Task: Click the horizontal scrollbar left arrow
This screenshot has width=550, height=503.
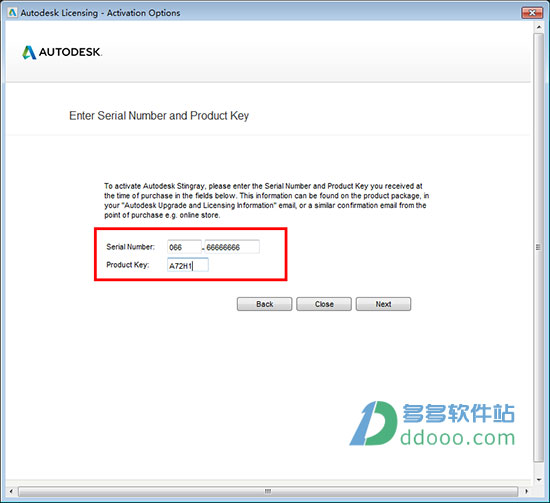Action: tap(11, 491)
